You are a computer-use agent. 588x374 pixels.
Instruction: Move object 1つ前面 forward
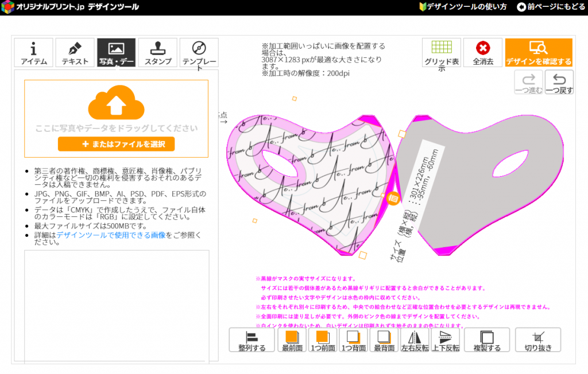(323, 340)
